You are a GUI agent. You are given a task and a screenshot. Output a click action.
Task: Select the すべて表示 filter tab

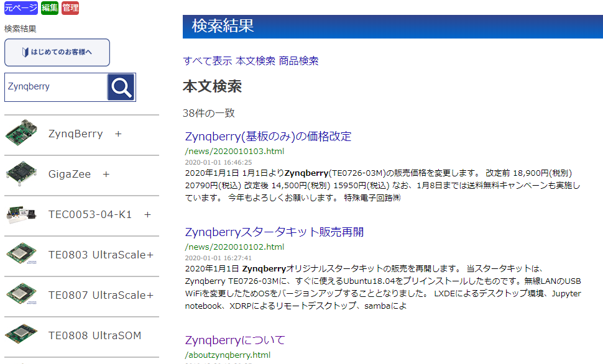click(208, 61)
